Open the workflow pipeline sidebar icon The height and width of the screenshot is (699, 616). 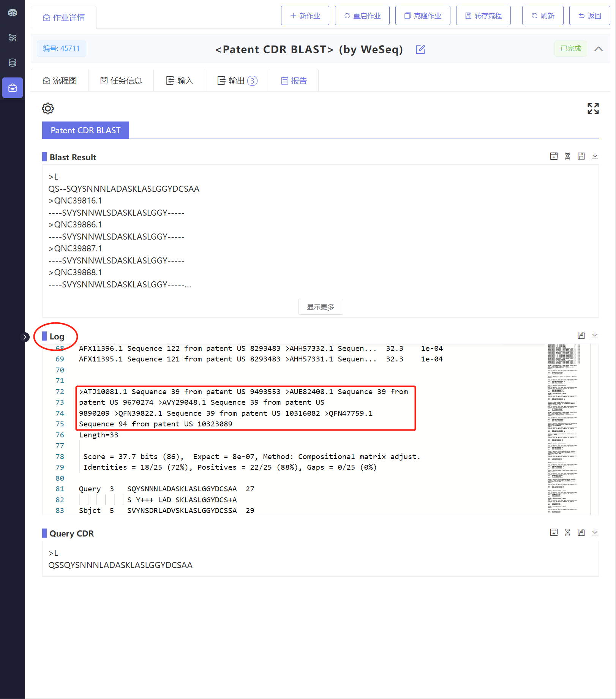click(13, 38)
